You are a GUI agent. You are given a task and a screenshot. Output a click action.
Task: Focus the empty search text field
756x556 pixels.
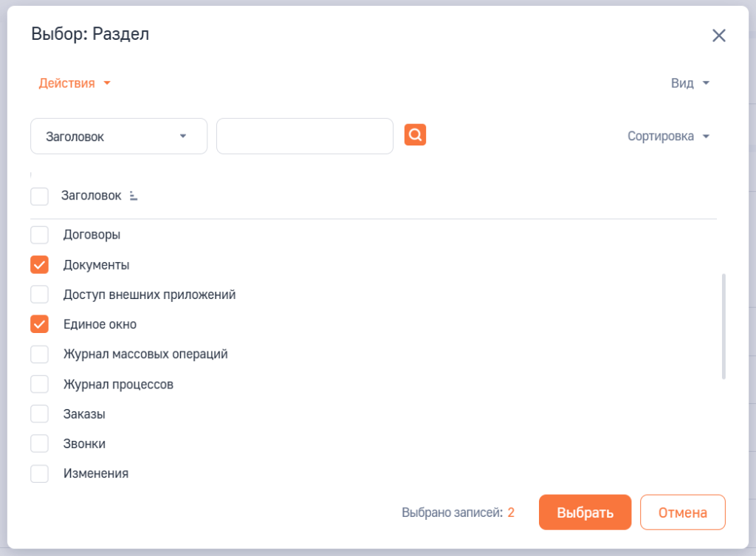[x=305, y=137]
